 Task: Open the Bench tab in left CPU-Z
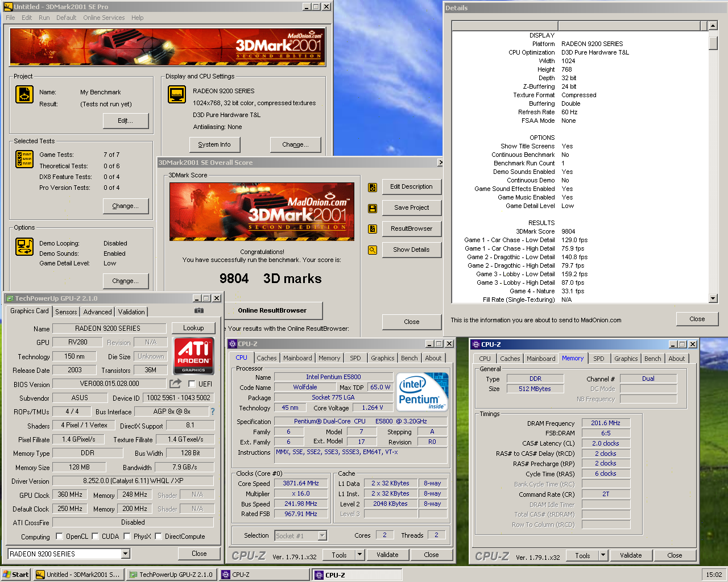click(x=409, y=358)
